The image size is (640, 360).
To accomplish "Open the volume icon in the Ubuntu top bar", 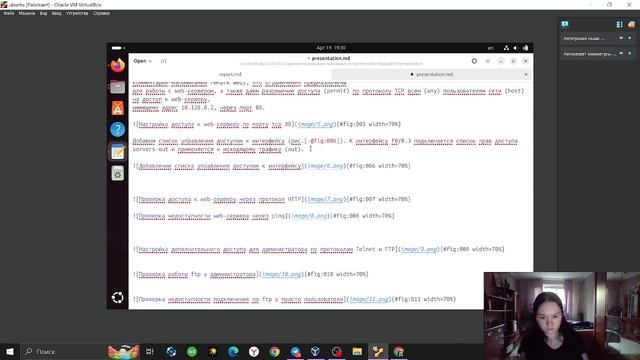I will coord(516,48).
